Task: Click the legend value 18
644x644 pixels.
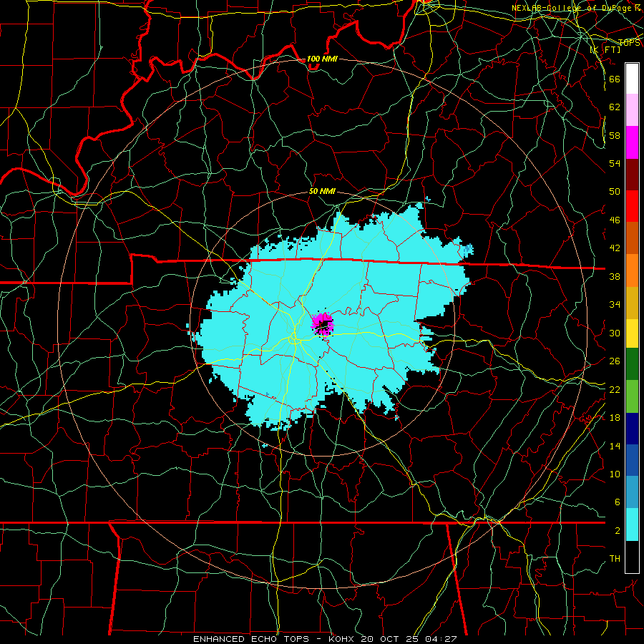Action: [615, 418]
